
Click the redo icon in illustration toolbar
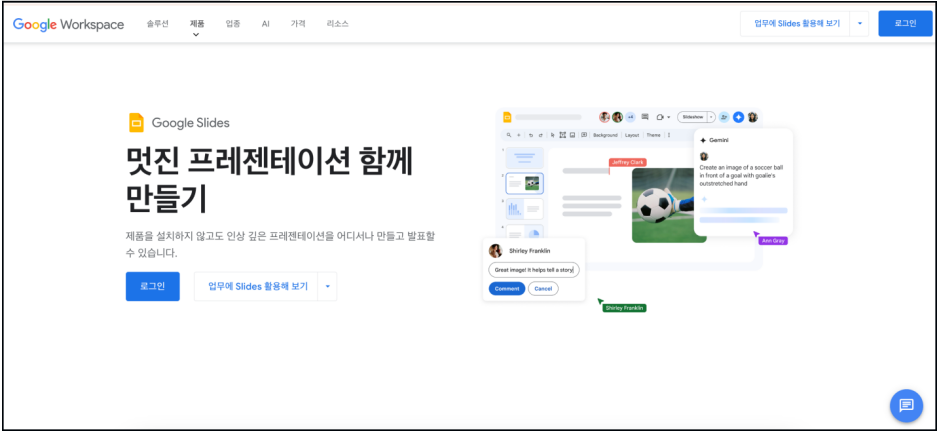pos(541,135)
